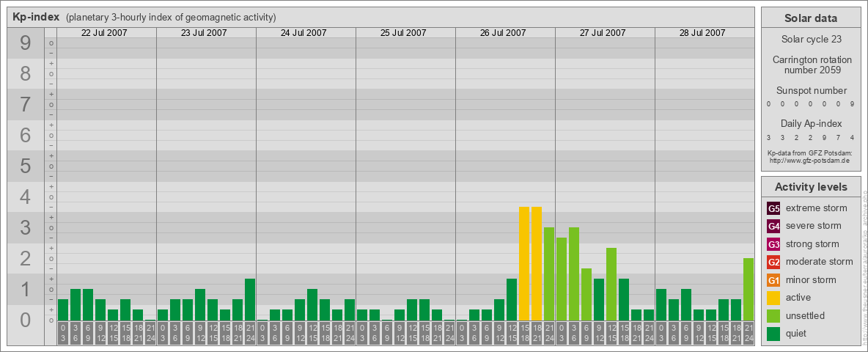Screen dimensions: 868x352
Task: Click the 'extreme storm' legend label
Action: tap(816, 208)
